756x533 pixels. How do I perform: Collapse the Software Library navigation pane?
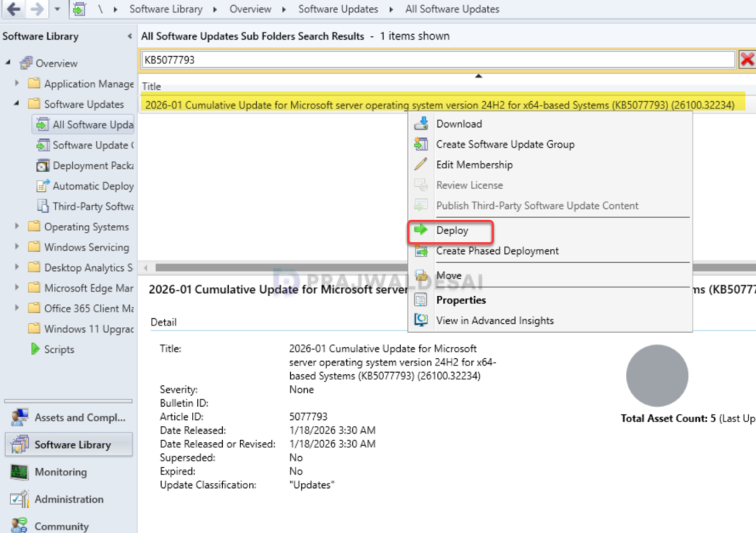pyautogui.click(x=129, y=36)
